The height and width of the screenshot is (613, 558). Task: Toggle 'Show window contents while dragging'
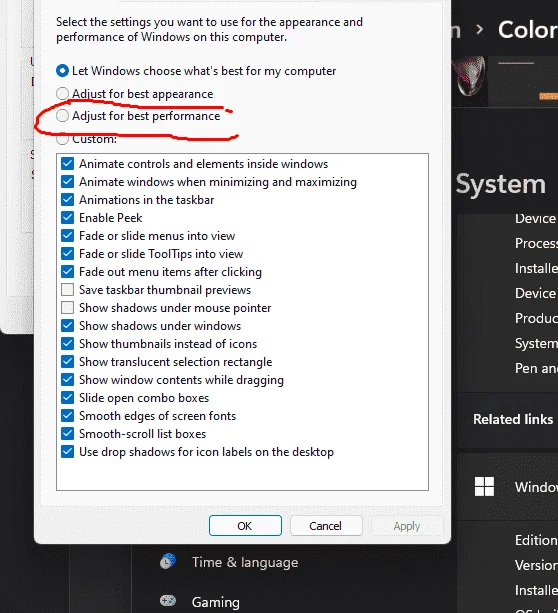67,380
